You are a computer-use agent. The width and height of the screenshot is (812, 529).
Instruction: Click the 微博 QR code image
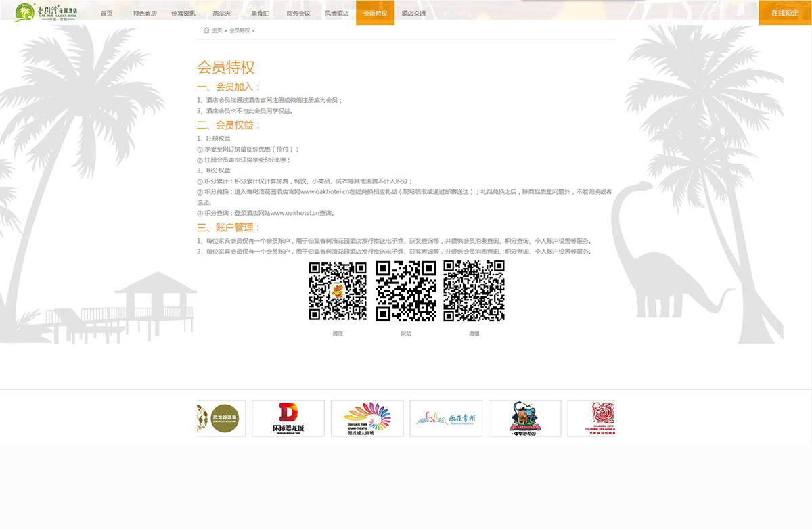point(474,291)
